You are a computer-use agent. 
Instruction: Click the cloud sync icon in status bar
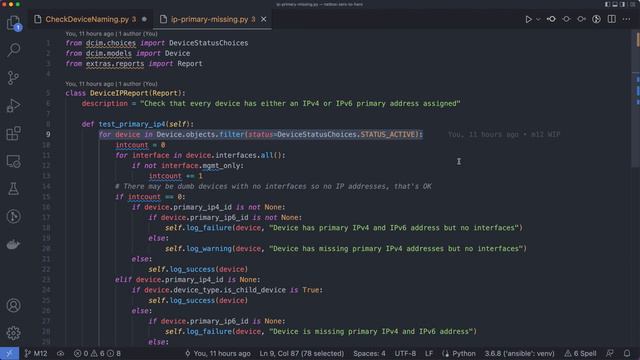point(60,353)
